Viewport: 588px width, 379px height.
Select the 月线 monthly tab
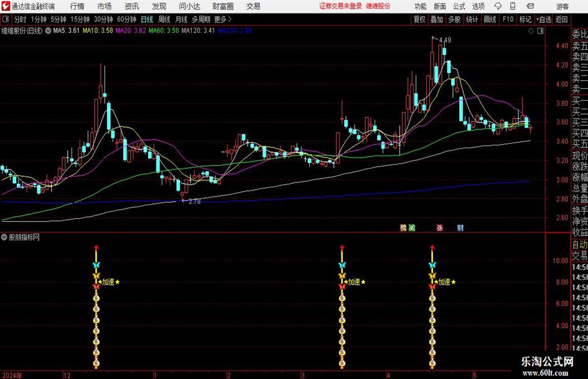[182, 19]
